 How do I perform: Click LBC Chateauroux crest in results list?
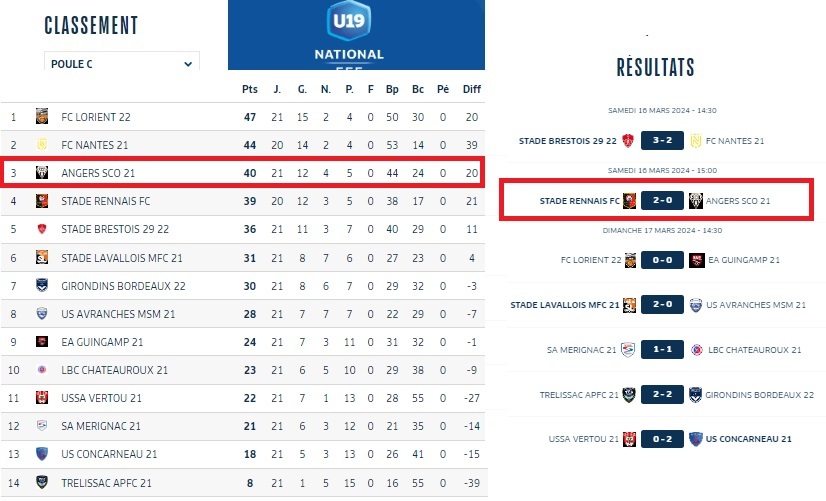click(x=696, y=350)
